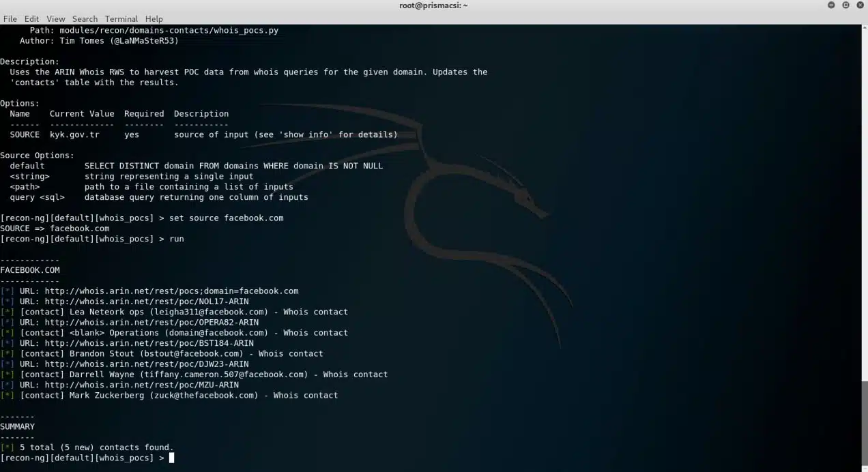The width and height of the screenshot is (868, 472).
Task: Click the Lea Neteork ops contact name
Action: point(107,312)
